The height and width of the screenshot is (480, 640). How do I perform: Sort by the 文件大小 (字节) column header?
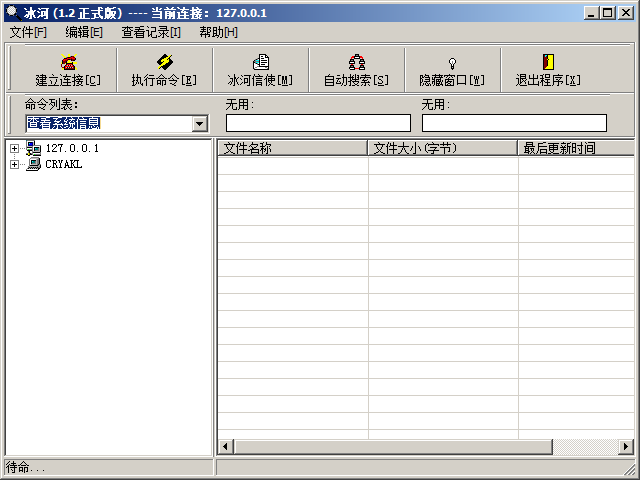(442, 148)
